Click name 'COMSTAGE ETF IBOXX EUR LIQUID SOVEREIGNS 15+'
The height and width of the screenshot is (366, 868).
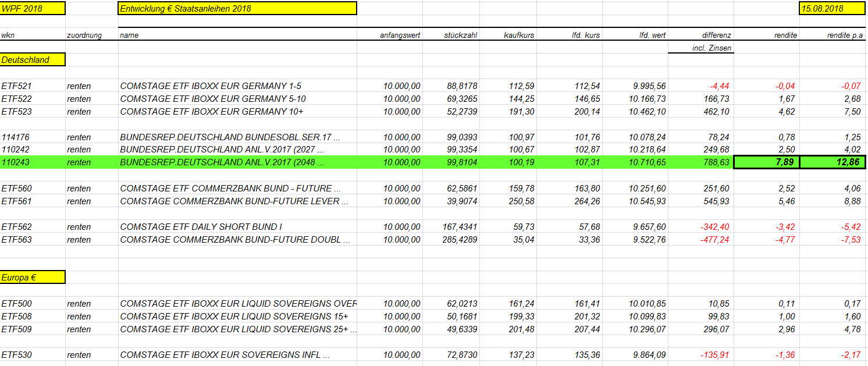tap(234, 317)
